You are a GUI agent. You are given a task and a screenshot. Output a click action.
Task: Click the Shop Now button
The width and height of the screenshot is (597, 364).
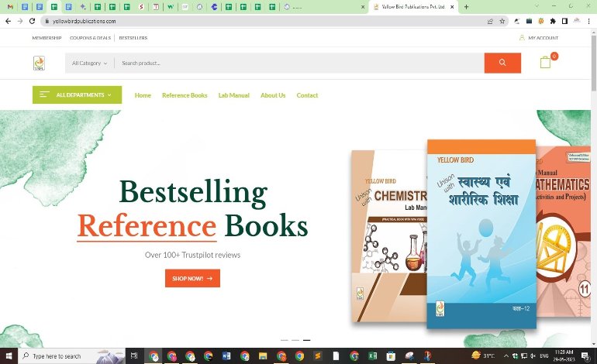(x=192, y=278)
